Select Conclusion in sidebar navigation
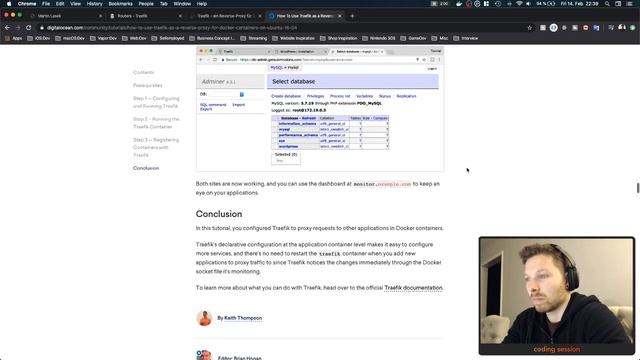640x360 pixels. (146, 168)
